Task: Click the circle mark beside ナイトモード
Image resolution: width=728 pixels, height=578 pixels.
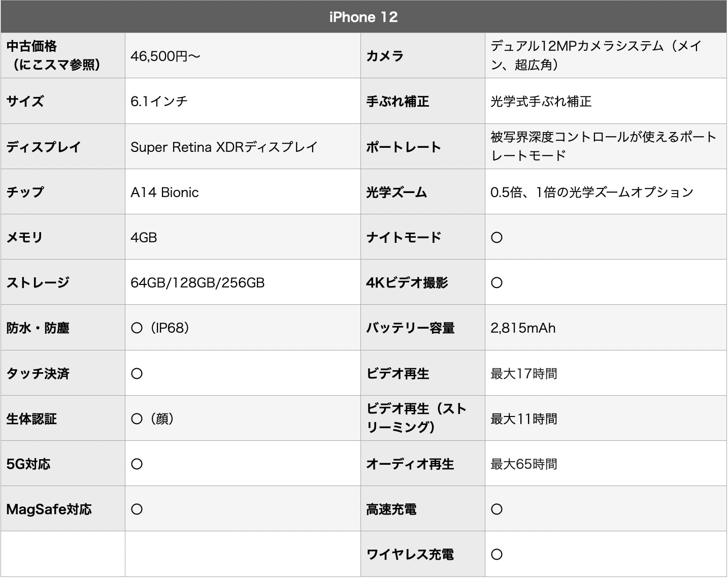Action: 497,237
